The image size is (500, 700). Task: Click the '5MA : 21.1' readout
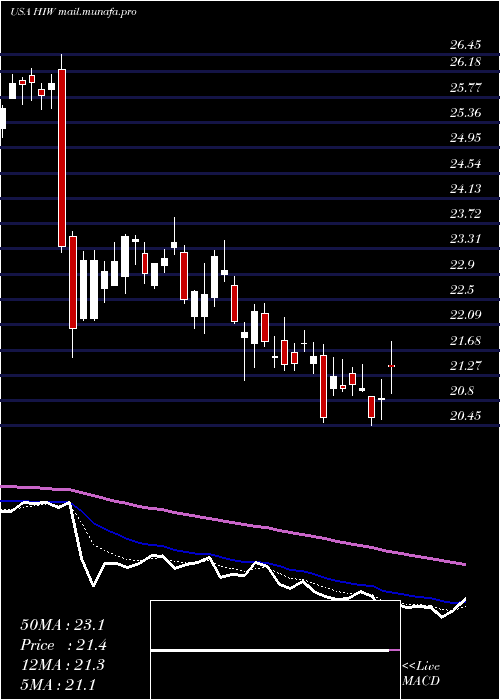pos(58,684)
